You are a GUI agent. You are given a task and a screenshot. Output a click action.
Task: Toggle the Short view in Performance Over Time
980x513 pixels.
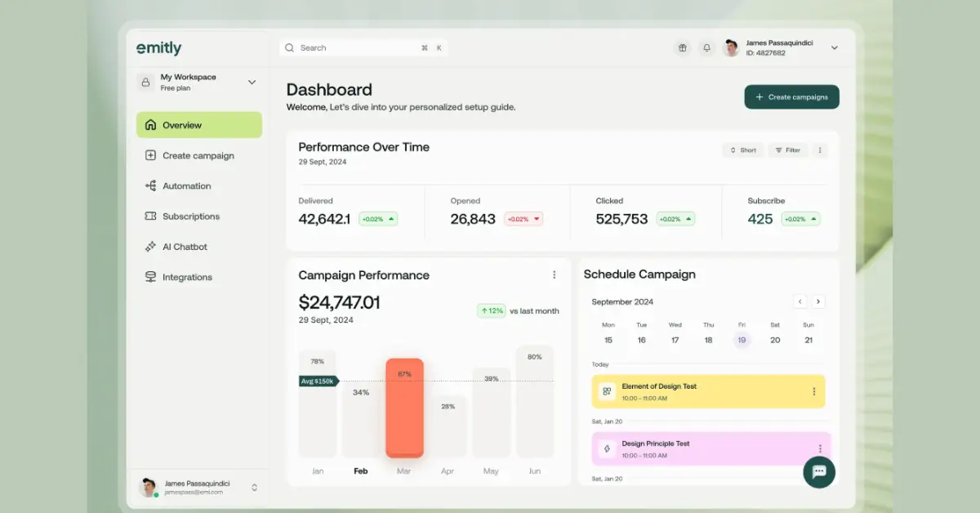(742, 149)
